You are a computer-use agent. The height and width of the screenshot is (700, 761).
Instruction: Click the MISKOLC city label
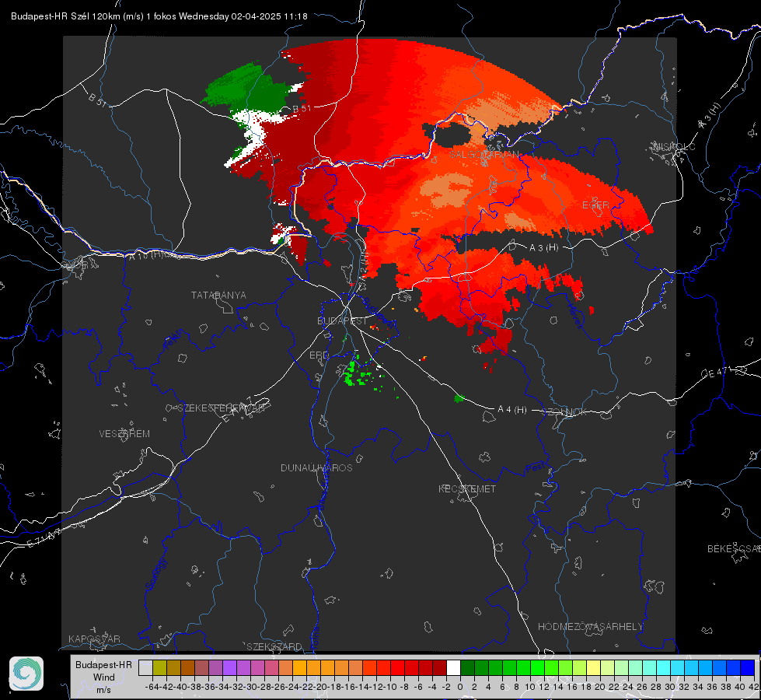[x=674, y=146]
